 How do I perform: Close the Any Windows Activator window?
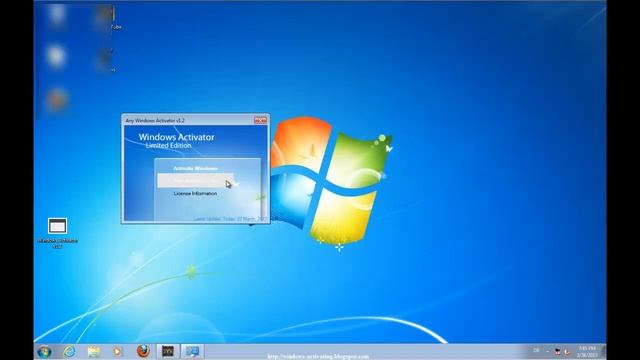[260, 120]
